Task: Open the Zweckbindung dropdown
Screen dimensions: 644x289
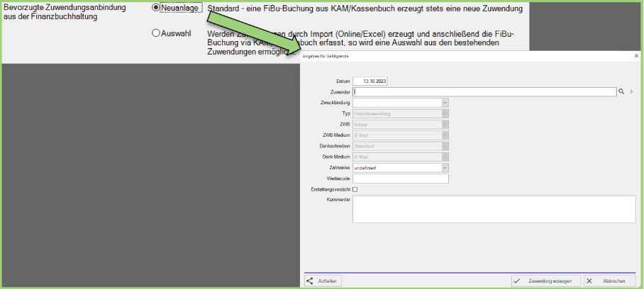Action: point(445,103)
